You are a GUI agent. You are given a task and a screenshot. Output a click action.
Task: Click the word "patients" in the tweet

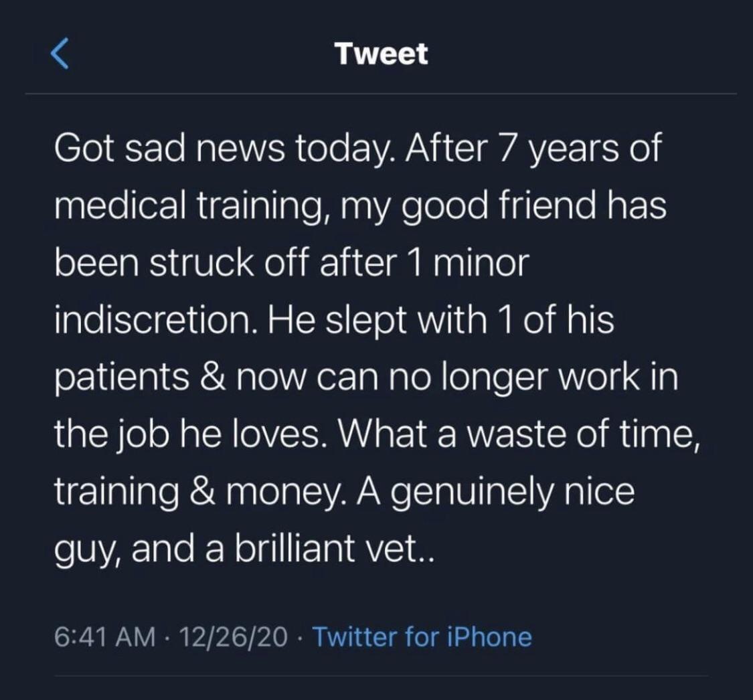[x=120, y=378]
